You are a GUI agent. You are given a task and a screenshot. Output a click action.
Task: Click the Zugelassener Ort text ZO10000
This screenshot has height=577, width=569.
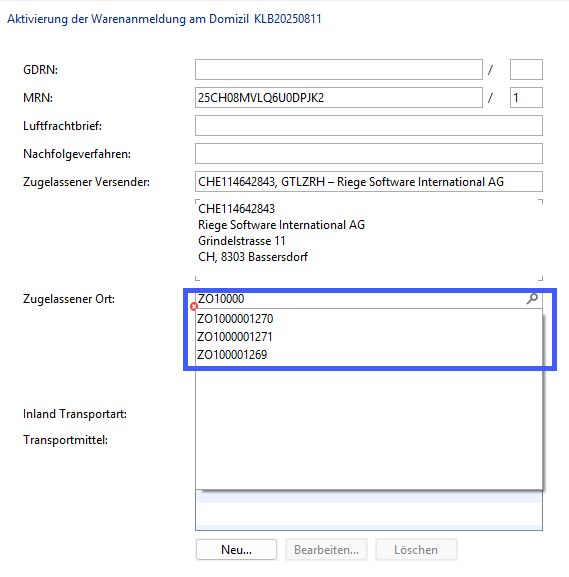pyautogui.click(x=221, y=298)
